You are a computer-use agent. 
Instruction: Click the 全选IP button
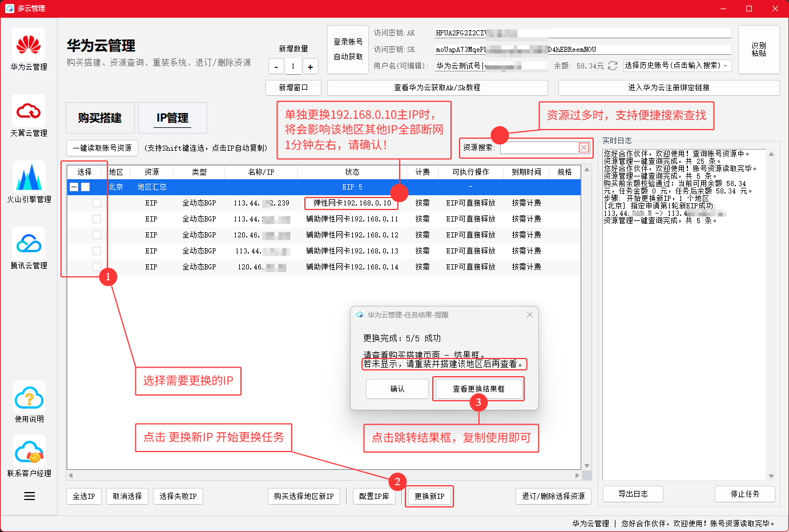coord(84,497)
